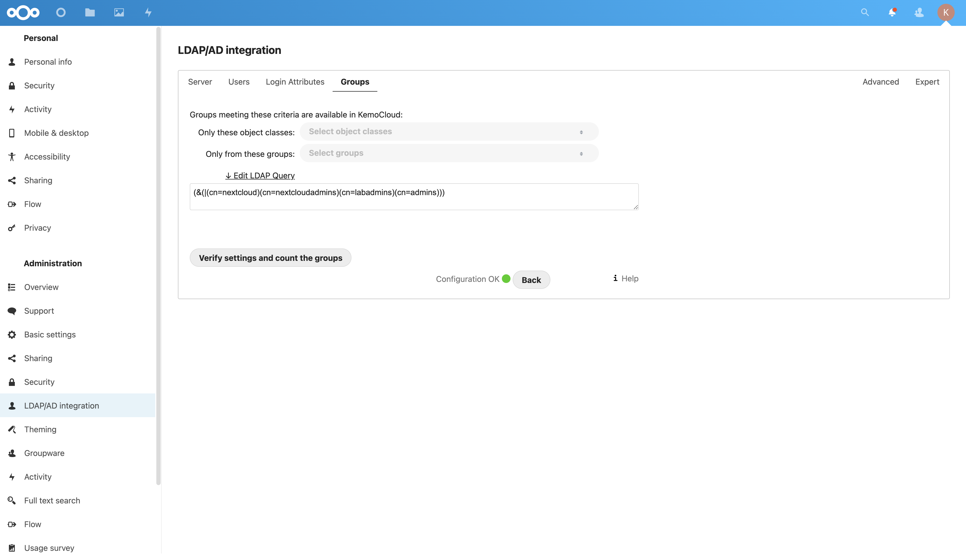Open the user avatar K menu
This screenshot has width=966, height=560.
(946, 13)
